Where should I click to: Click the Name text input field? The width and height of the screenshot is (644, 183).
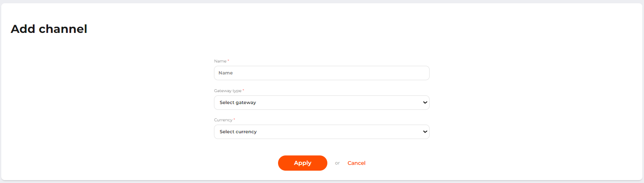coord(322,73)
